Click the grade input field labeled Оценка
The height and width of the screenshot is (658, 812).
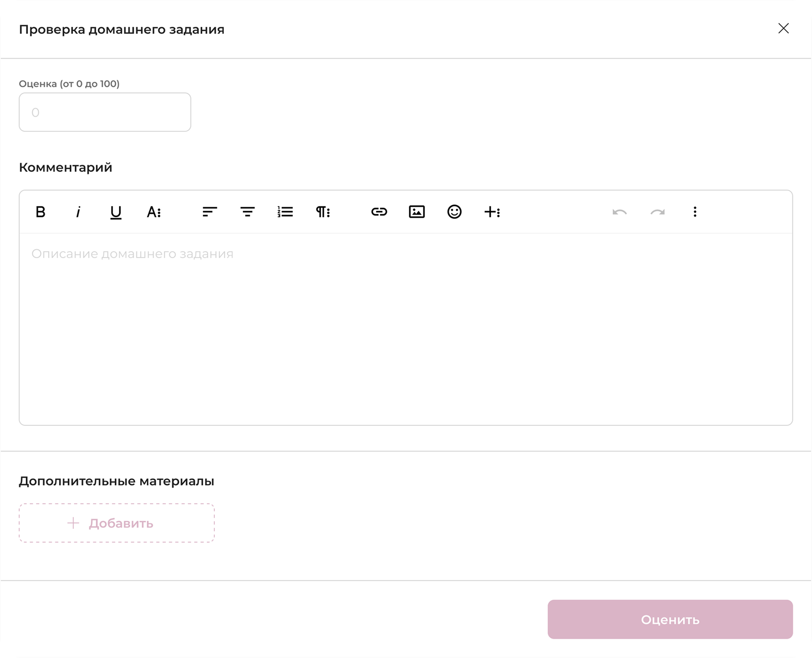coord(105,112)
